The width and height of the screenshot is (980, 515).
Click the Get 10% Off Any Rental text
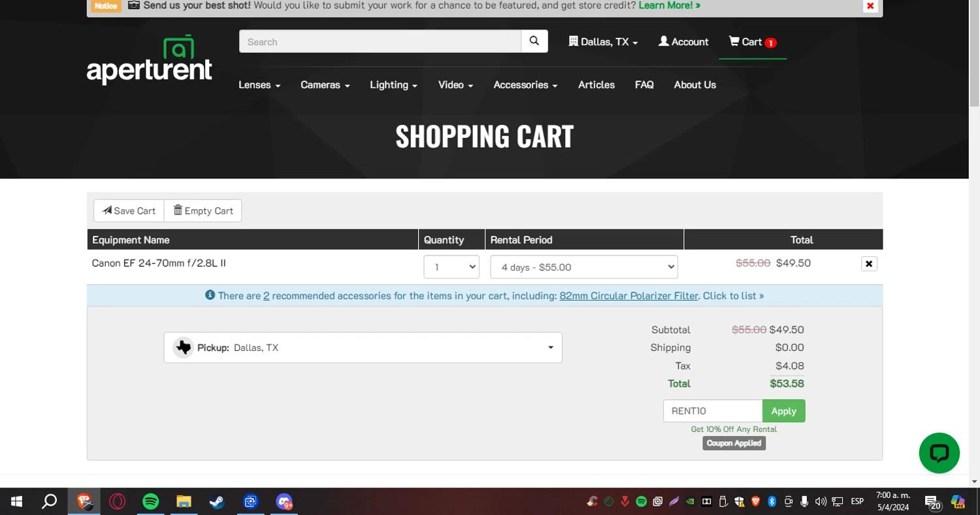pos(734,429)
